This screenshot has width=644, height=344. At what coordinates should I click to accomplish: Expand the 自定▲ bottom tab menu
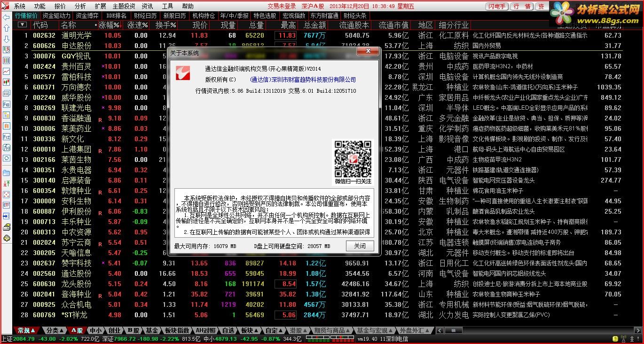pyautogui.click(x=275, y=330)
